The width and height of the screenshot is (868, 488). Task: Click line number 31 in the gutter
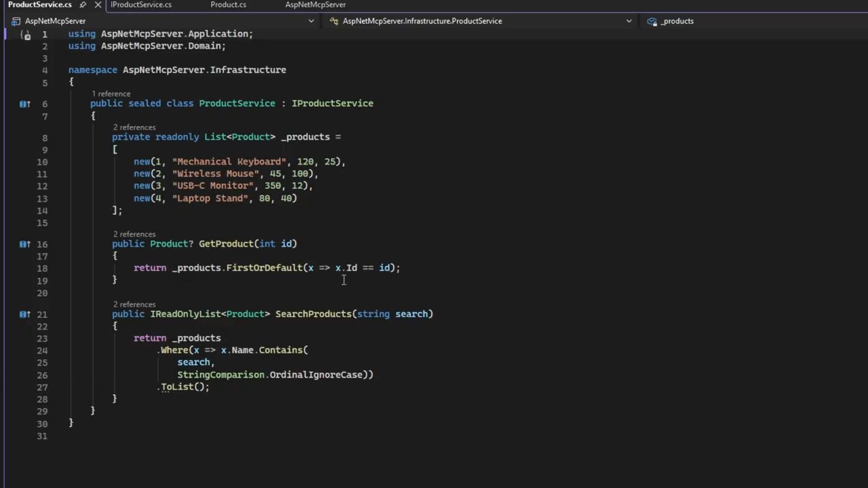(43, 436)
